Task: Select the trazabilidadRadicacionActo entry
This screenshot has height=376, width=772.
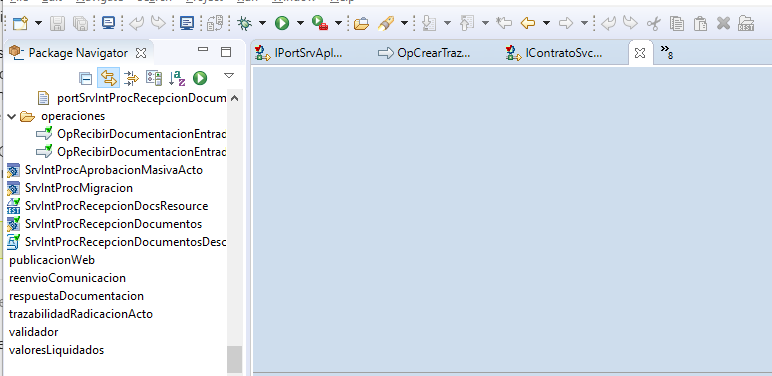Action: click(81, 314)
